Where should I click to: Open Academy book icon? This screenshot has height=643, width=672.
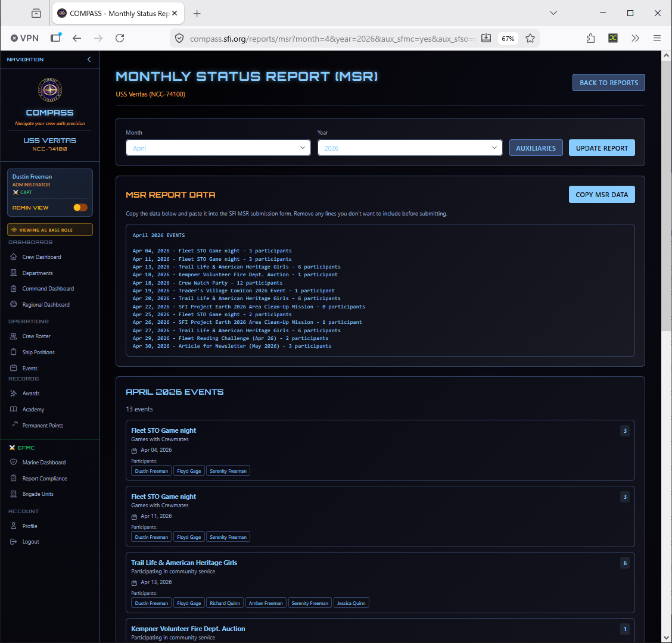click(13, 408)
